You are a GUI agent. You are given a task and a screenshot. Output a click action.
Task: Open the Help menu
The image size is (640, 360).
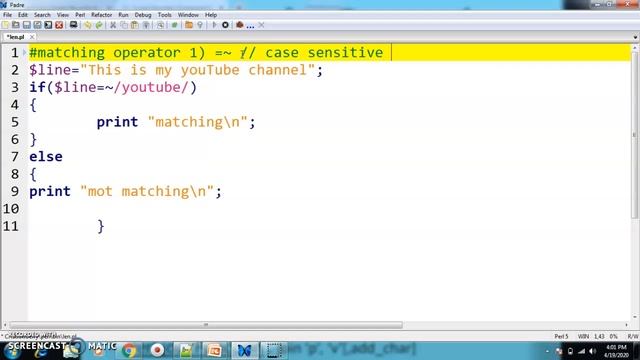click(211, 15)
